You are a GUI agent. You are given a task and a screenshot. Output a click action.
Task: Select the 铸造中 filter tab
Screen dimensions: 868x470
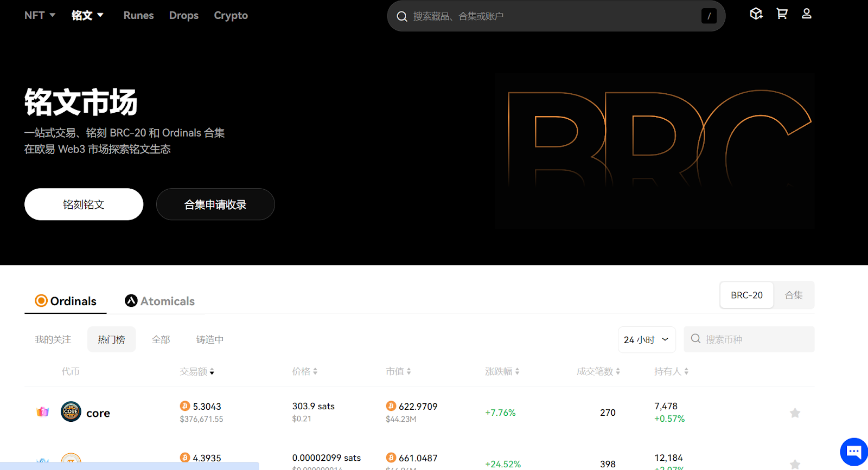coord(210,339)
